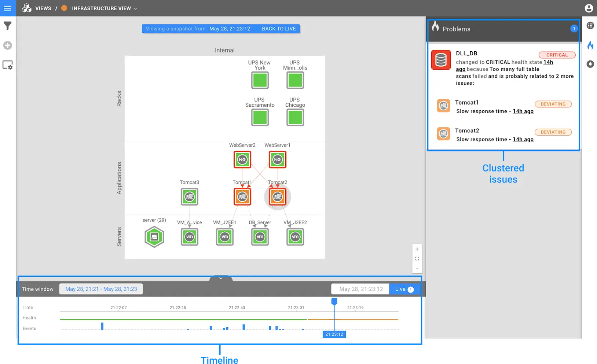Click the notifications bell icon
The image size is (597, 364).
coord(590,64)
